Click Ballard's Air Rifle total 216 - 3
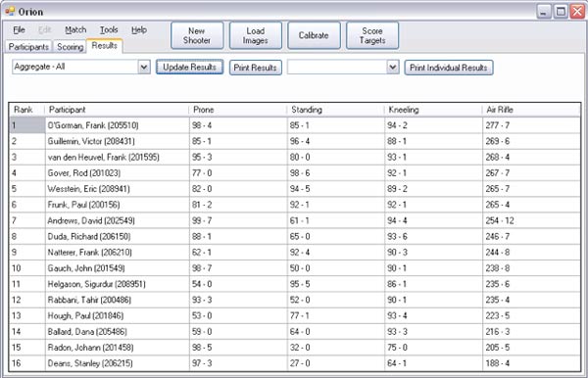Viewport: 588px width, 378px height. pos(531,332)
